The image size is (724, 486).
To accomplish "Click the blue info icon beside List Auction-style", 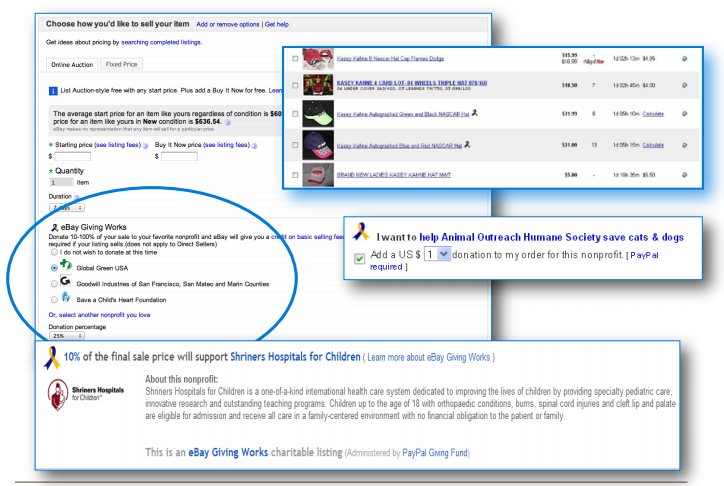I will (53, 91).
